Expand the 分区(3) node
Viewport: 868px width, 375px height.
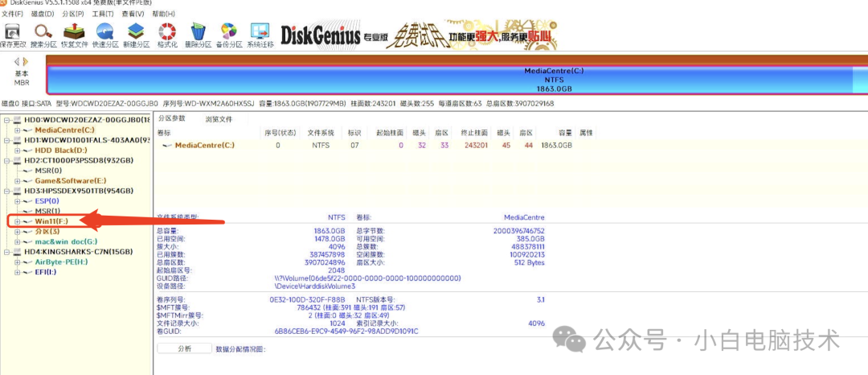coord(17,232)
